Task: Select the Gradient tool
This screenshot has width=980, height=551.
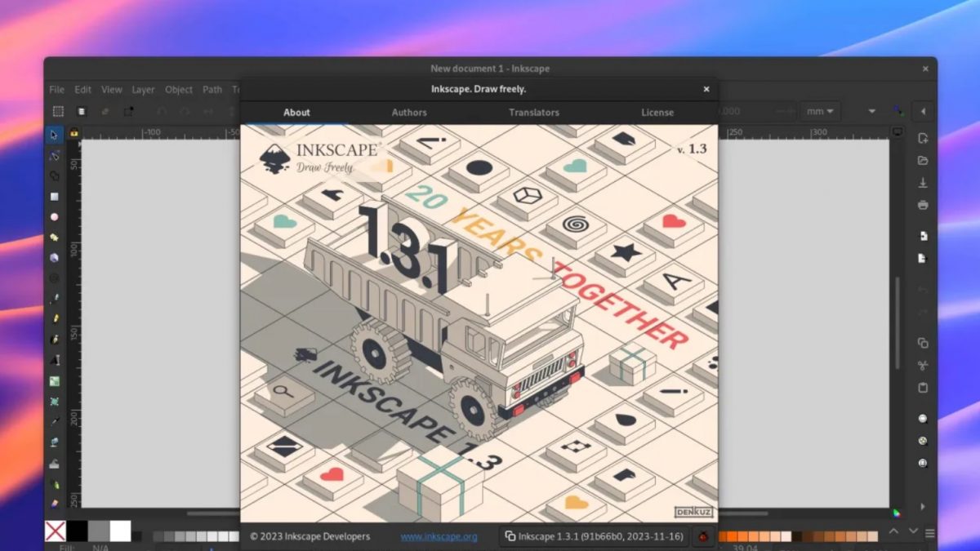Action: (x=54, y=381)
